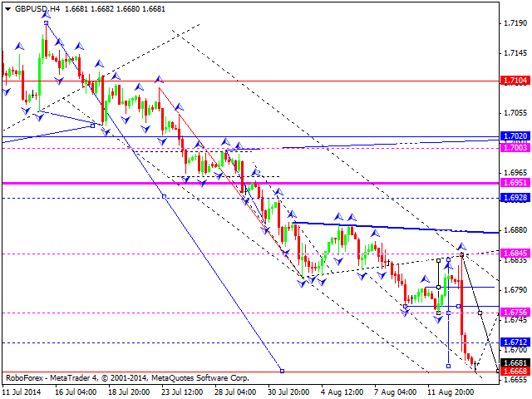Select the trendline anchor square on the 1.6928 line
Viewport: 532px width, 399px height.
coord(165,196)
